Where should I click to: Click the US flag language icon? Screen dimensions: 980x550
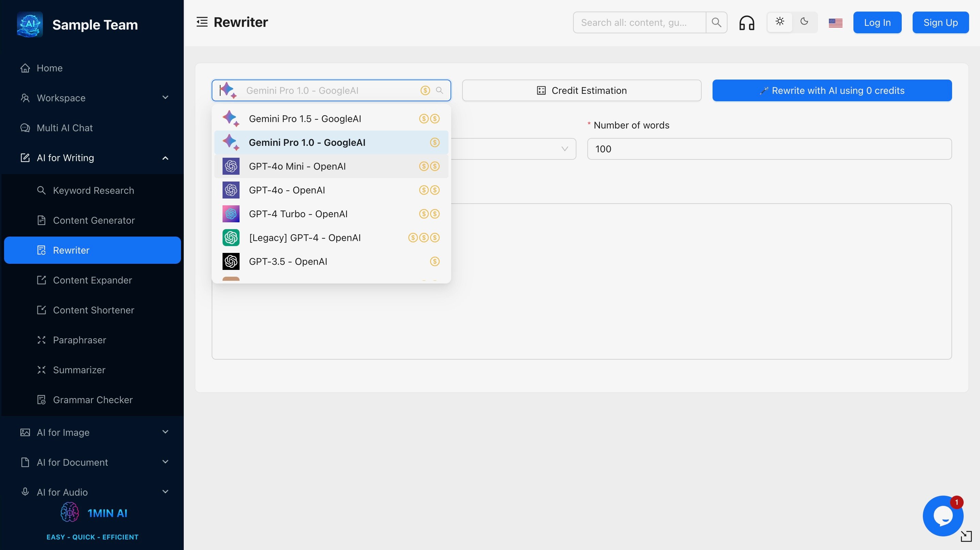[x=835, y=23]
